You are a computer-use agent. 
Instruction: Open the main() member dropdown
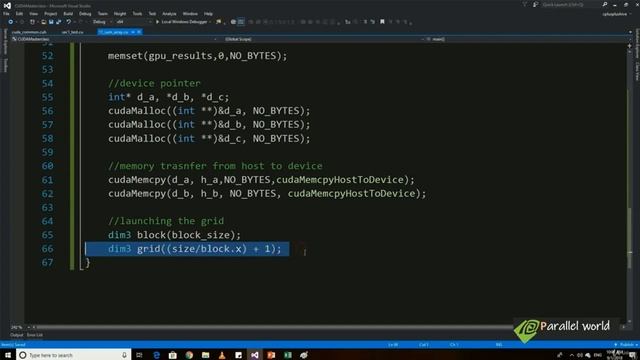(527, 39)
